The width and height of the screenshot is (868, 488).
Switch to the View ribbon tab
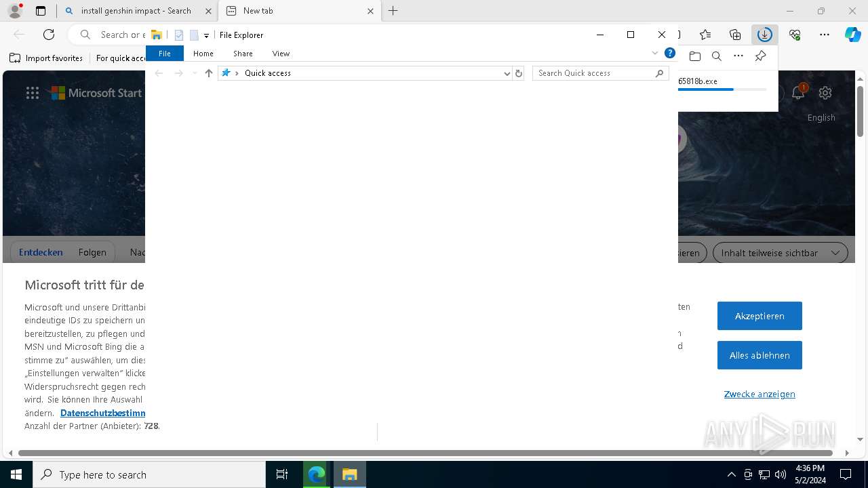pos(281,54)
